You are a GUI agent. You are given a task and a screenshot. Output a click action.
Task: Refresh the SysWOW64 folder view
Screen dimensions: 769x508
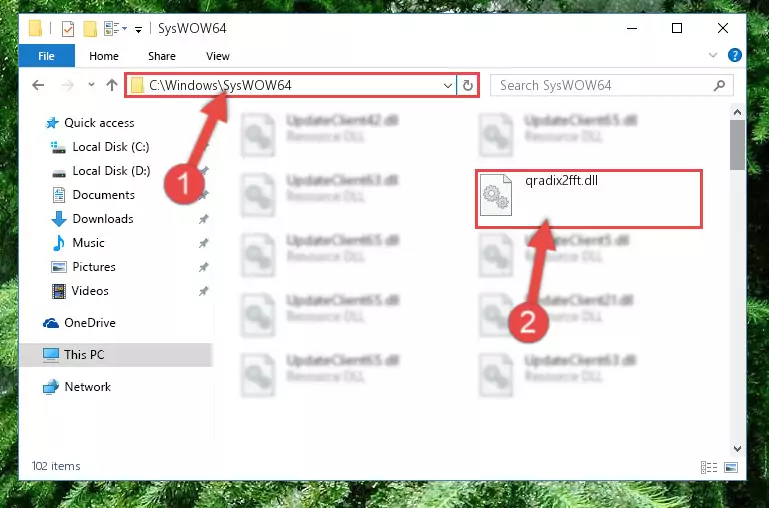(468, 86)
